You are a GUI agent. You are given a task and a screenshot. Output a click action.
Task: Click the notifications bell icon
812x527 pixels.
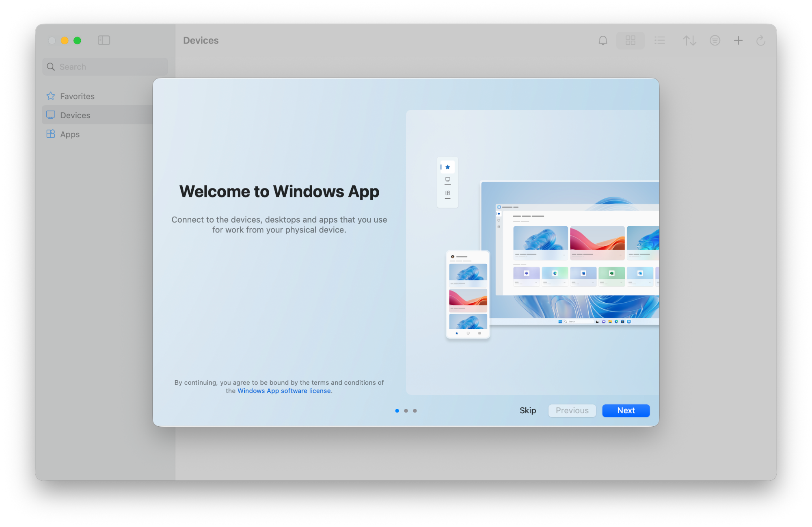coord(603,41)
